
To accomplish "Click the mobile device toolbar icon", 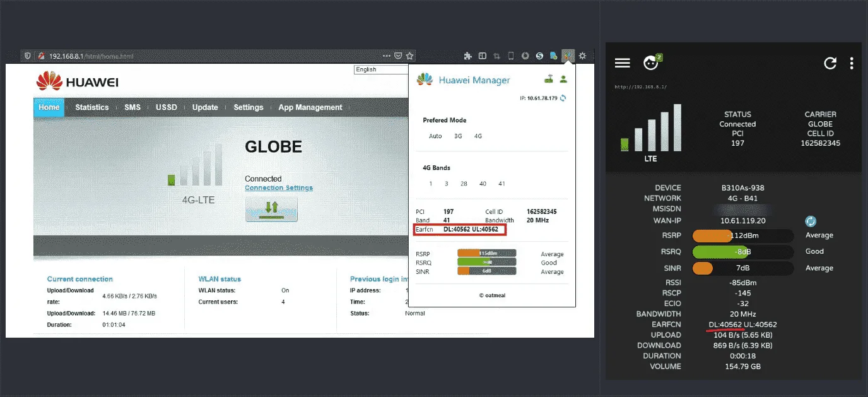I will 511,56.
